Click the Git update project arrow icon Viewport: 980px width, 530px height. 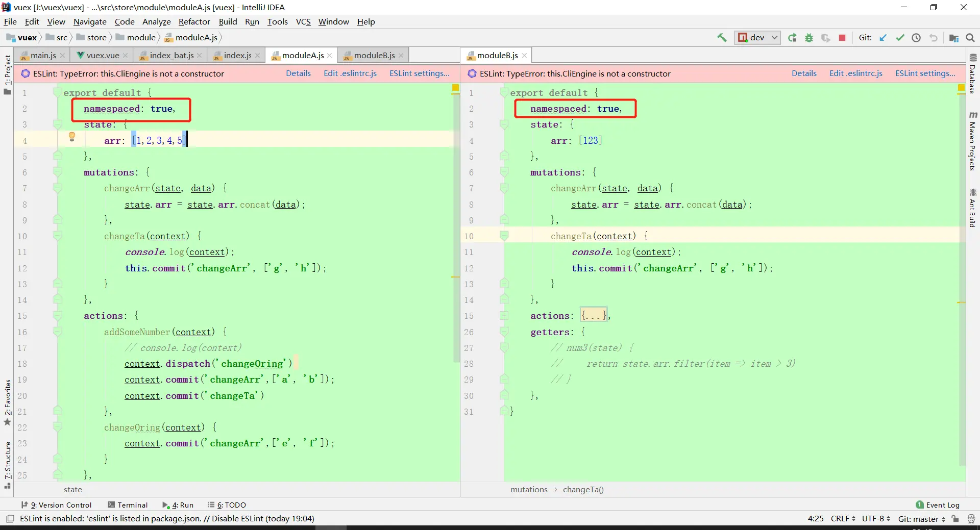coord(884,38)
